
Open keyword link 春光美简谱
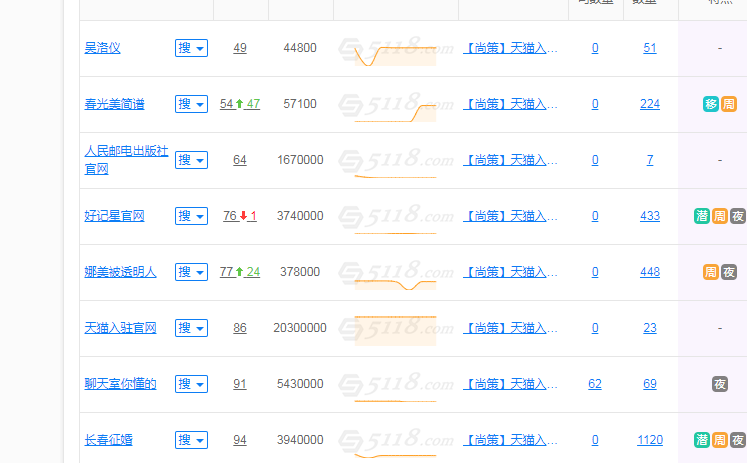point(114,104)
